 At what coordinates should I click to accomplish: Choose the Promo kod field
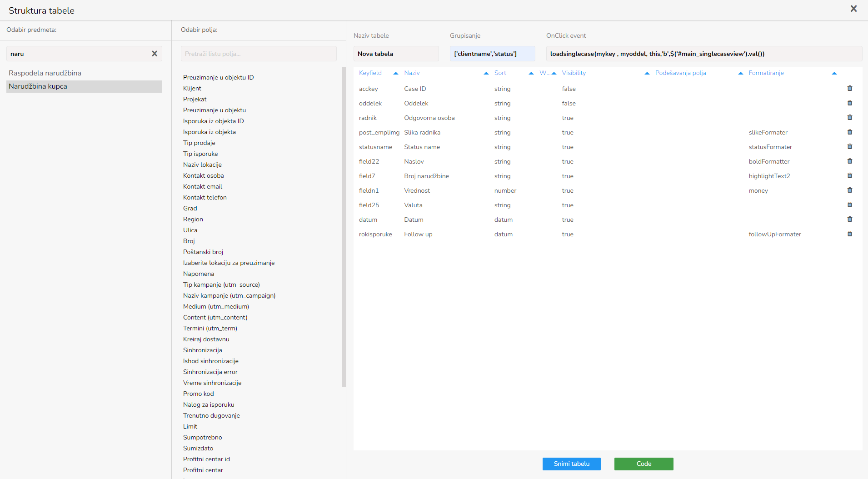click(199, 394)
